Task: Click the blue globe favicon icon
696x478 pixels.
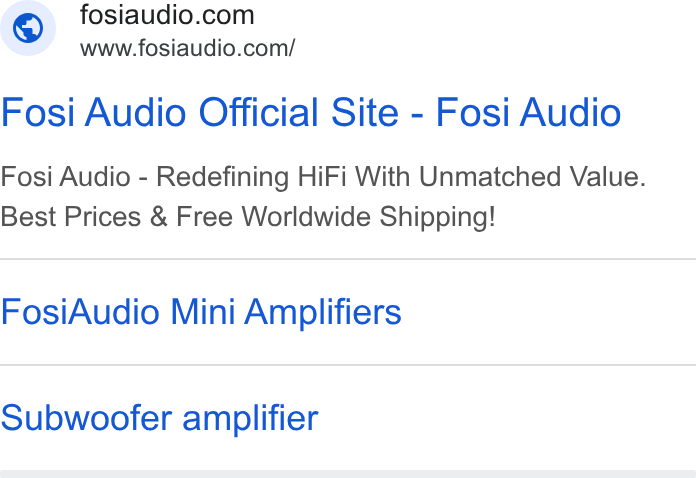Action: (x=28, y=28)
